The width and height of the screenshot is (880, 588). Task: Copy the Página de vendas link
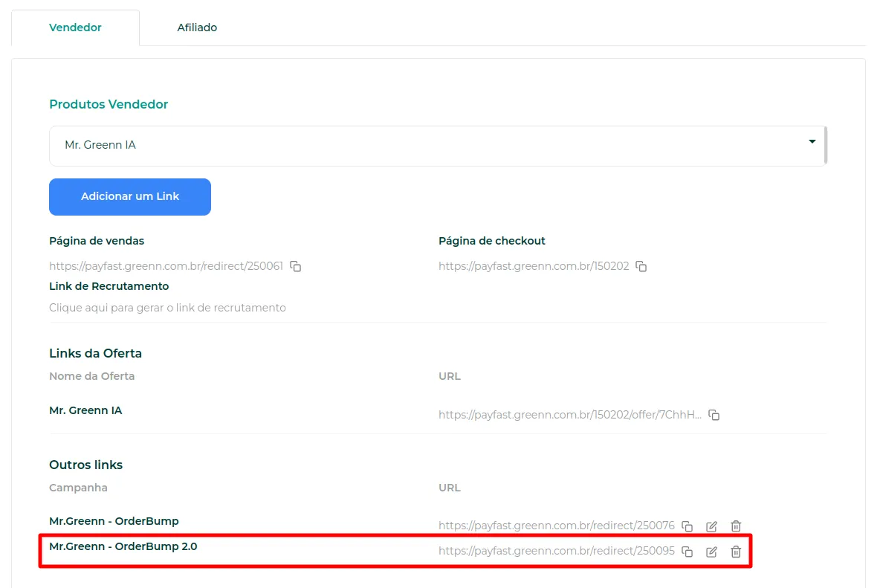(296, 267)
